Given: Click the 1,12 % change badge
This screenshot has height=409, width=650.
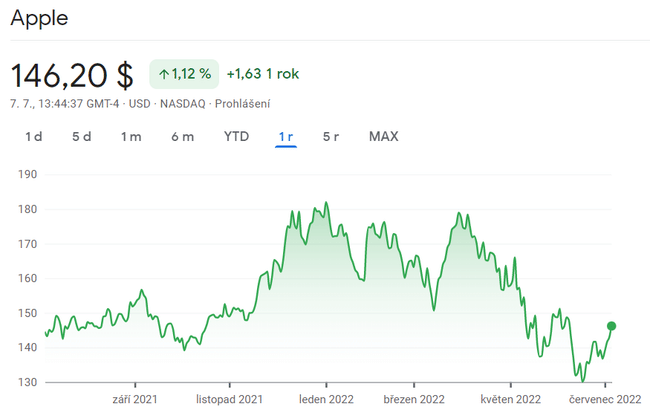Looking at the screenshot, I should tap(183, 74).
